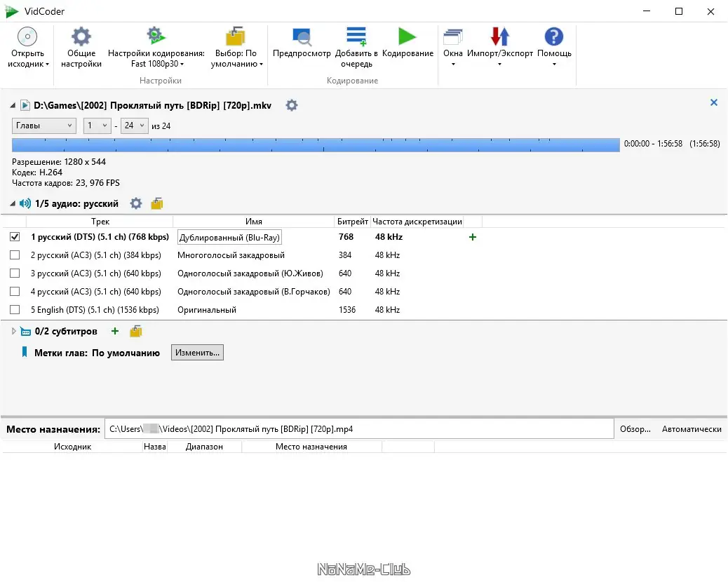Enable track 4 В.Горчаков audio
This screenshot has height=582, width=728.
pos(15,291)
